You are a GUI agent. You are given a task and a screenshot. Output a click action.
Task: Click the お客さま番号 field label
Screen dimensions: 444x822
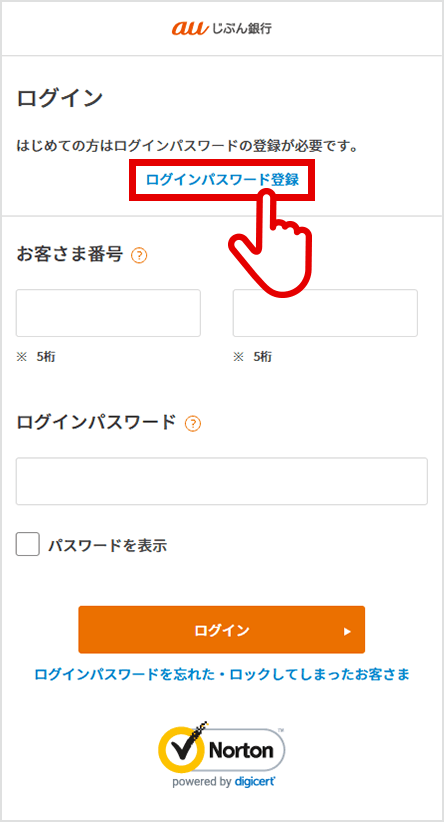coord(70,255)
